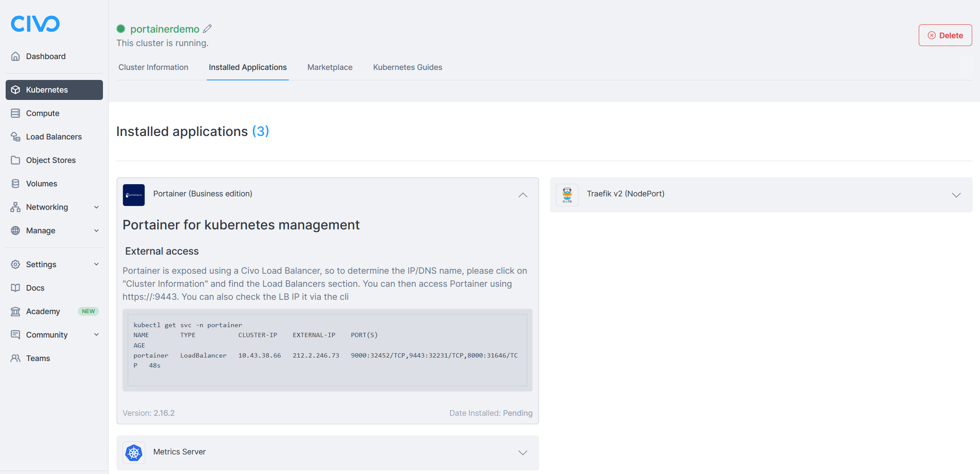Screen dimensions: 980x474
Task: Click the Traefik gopher logo
Action: point(567,195)
